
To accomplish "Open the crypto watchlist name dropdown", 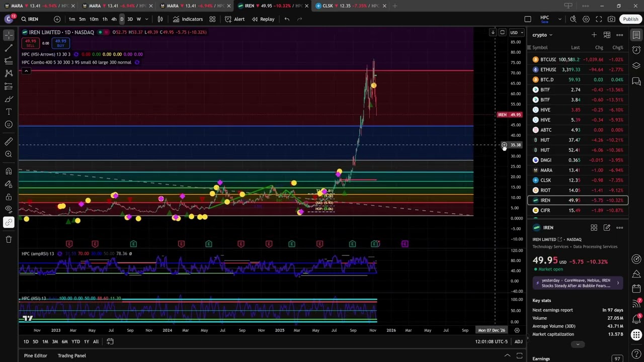I will click(x=542, y=35).
